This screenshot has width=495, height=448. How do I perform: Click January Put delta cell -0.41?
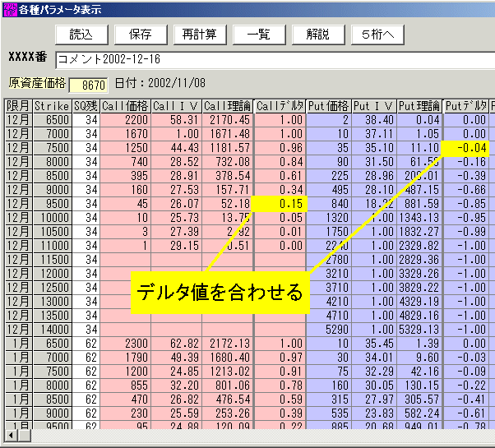point(466,400)
